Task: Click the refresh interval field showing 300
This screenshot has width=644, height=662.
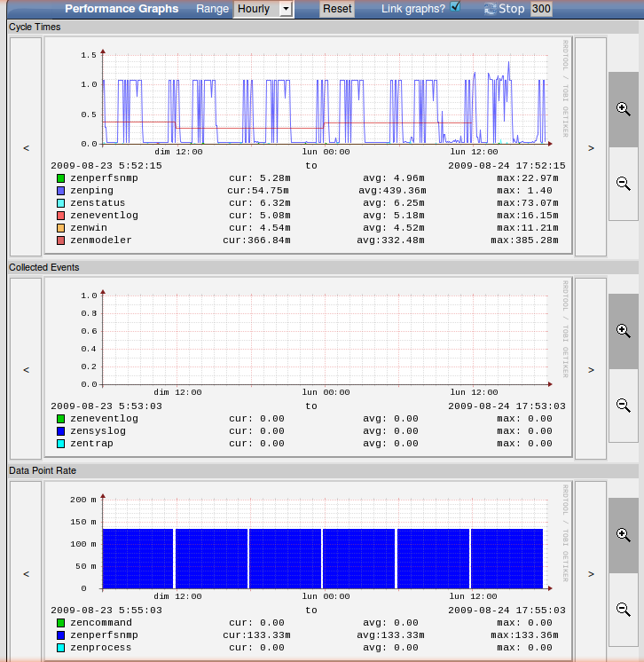Action: pyautogui.click(x=540, y=9)
